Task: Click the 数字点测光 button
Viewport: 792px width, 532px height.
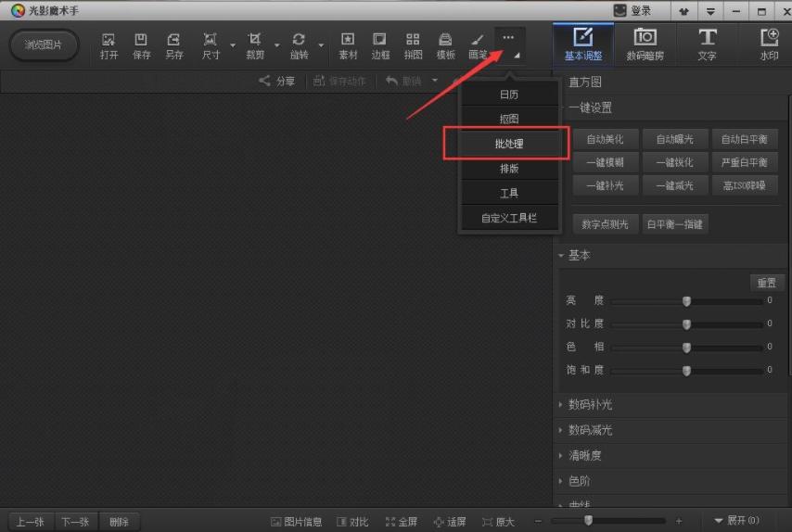Action: point(605,224)
